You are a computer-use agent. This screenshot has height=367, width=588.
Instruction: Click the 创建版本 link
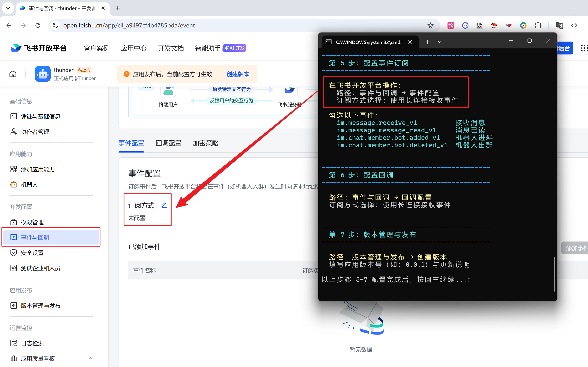point(238,74)
